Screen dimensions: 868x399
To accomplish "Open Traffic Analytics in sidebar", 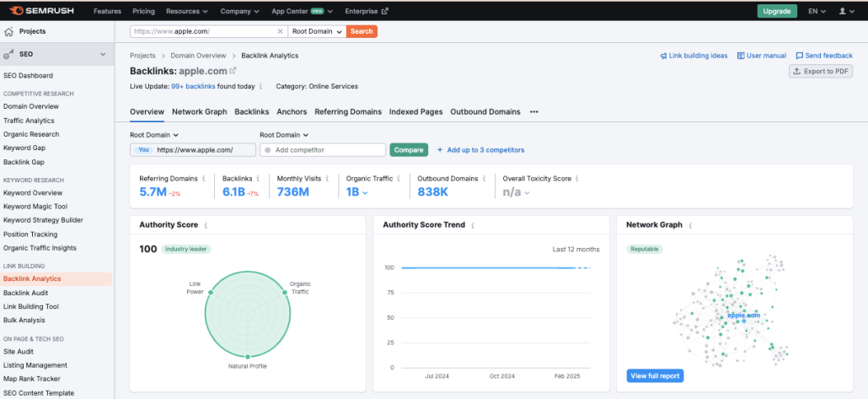I will tap(29, 121).
